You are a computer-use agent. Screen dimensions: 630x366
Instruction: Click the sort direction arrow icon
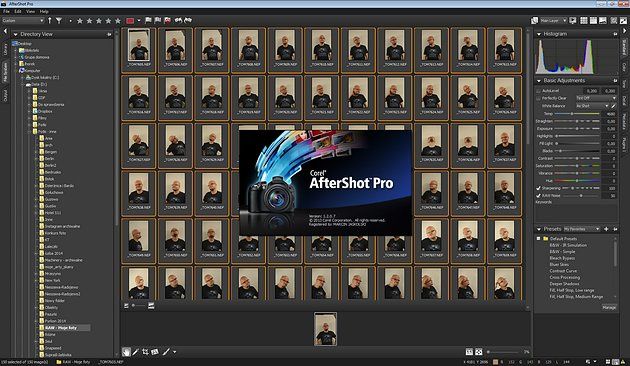coord(50,20)
